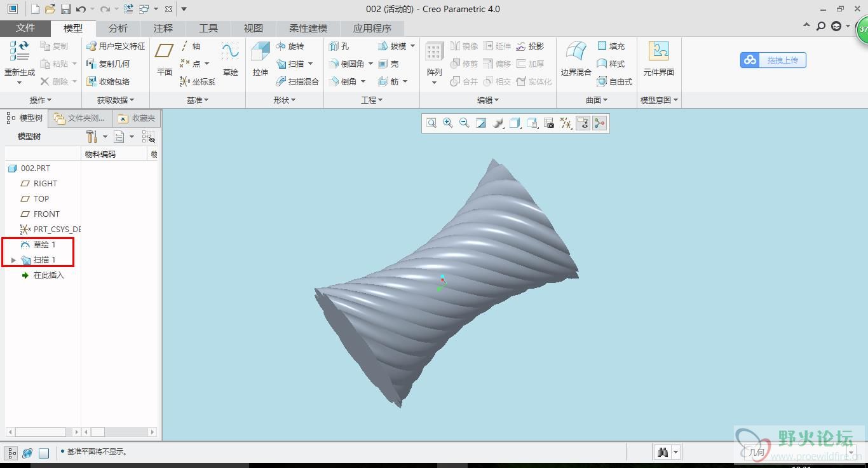Refit the view with zoom-fit icon
Screen dimensions: 868x468
(x=431, y=123)
